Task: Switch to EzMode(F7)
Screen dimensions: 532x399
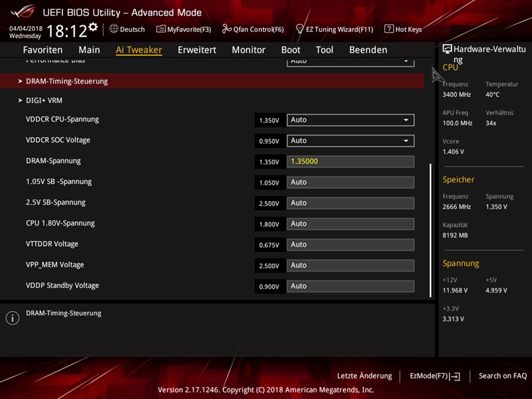Action: point(435,376)
